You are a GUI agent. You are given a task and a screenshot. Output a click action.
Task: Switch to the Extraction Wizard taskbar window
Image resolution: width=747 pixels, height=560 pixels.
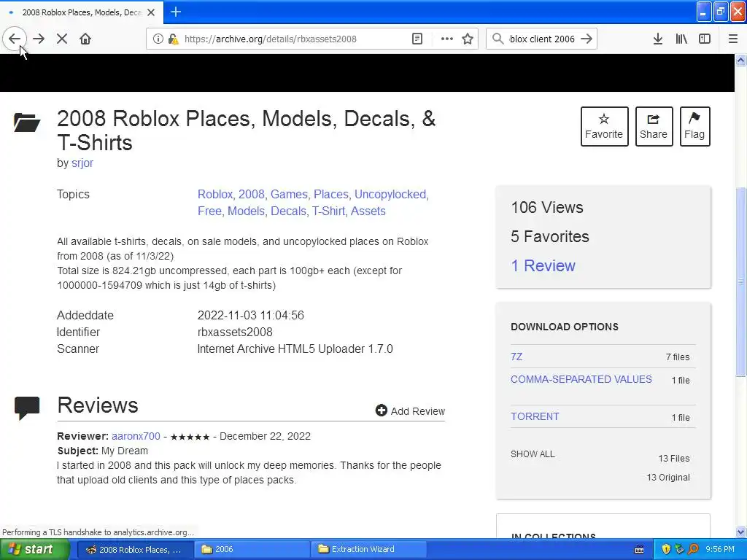tap(368, 550)
